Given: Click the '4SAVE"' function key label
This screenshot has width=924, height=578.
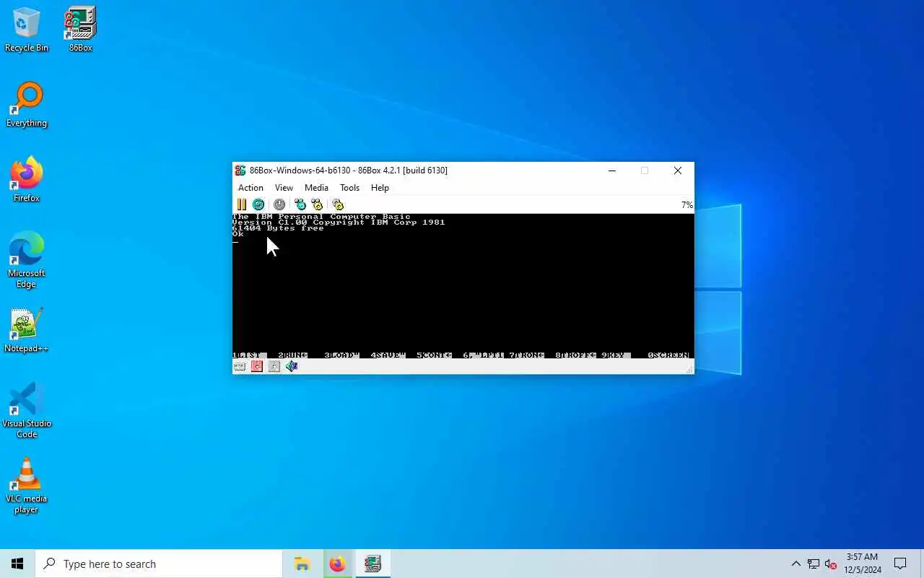Looking at the screenshot, I should [388, 355].
